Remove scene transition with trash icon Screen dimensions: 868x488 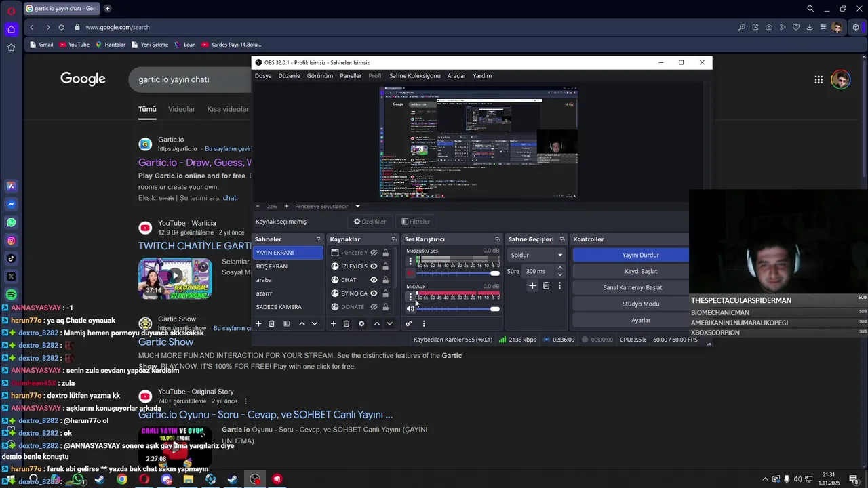click(x=546, y=286)
